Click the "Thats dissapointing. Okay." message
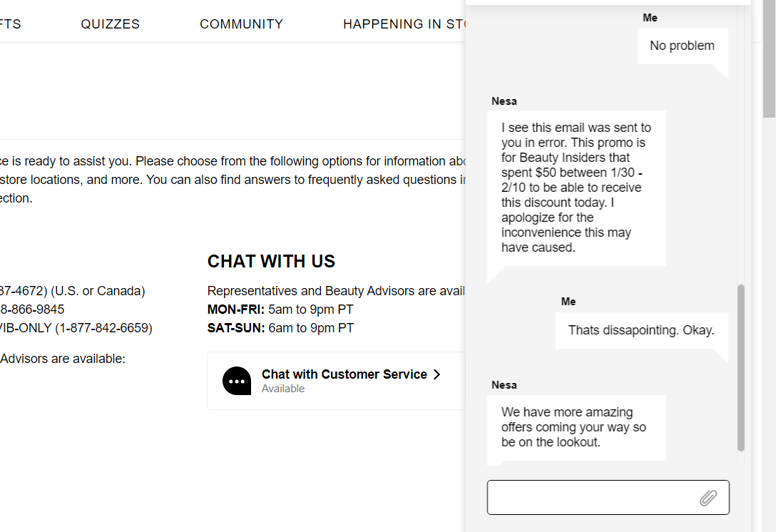 click(640, 330)
